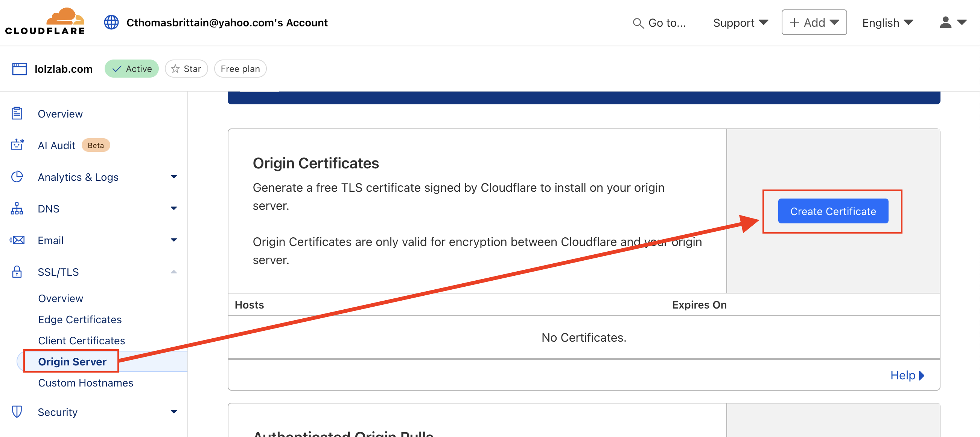
Task: Open the Support dropdown menu
Action: point(740,23)
